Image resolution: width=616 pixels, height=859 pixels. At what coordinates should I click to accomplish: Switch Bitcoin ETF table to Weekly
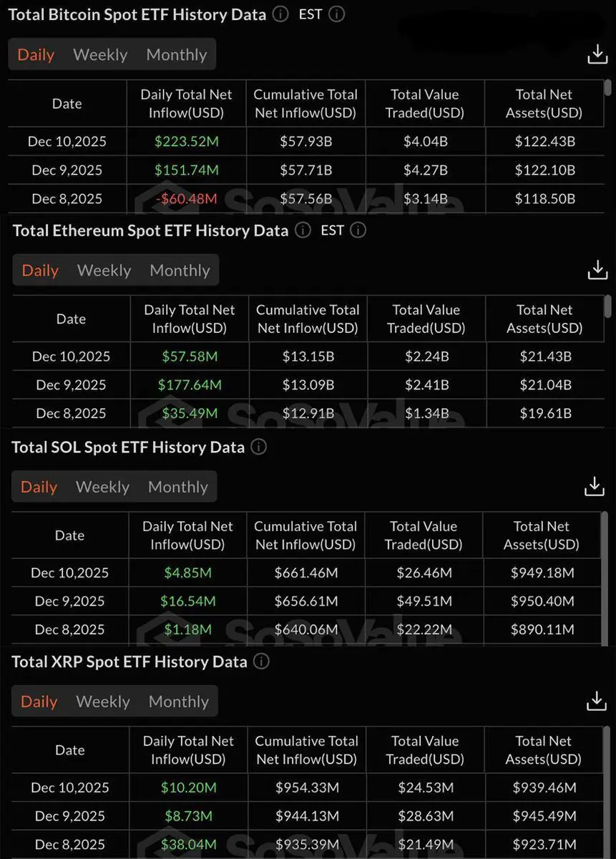[100, 55]
